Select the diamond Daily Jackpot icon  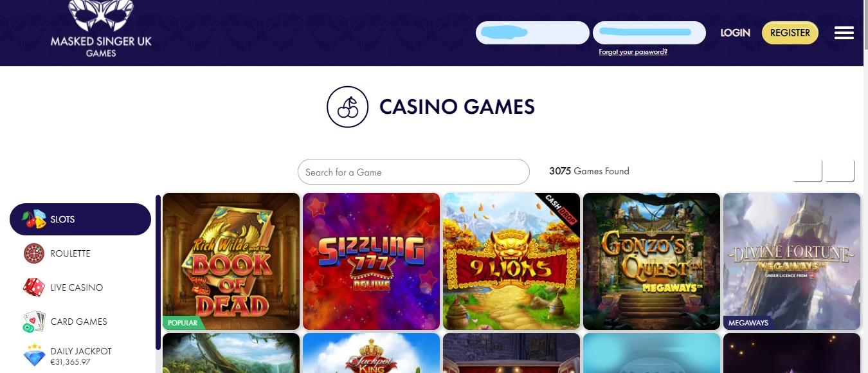[x=34, y=356]
